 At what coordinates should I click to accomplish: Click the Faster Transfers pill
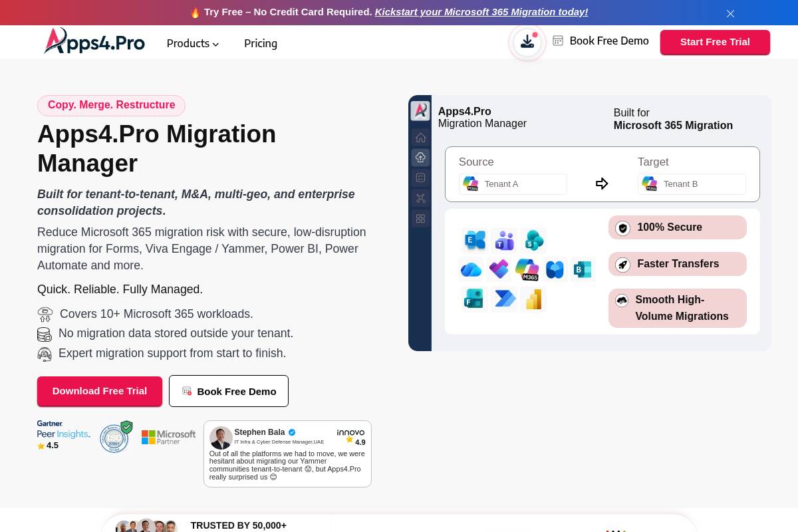678,264
